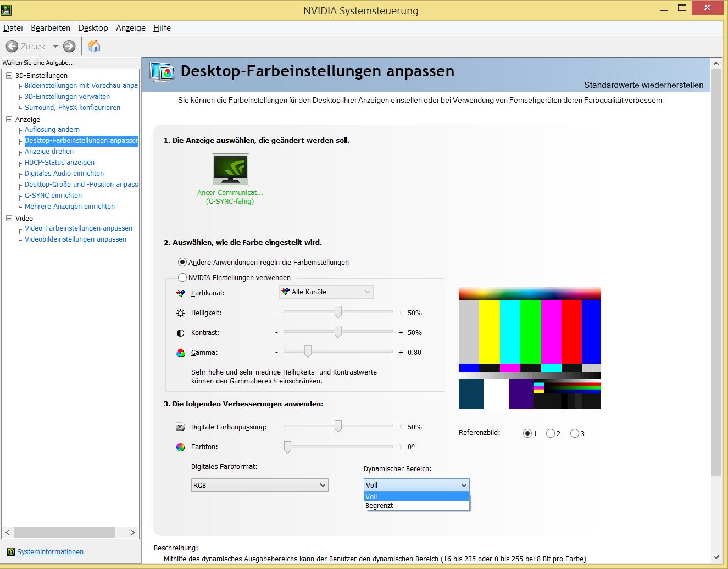This screenshot has height=569, width=728.
Task: Click the task tree horizontal scrollbar left arrow
Action: tap(8, 533)
